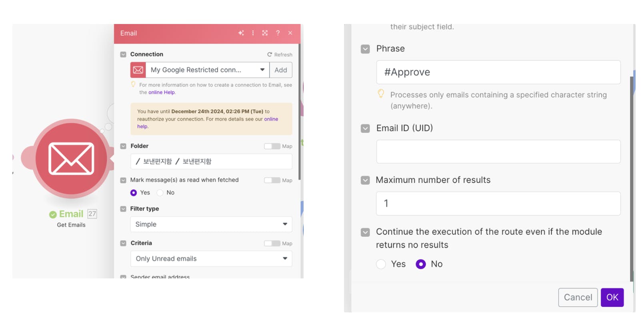Screen dimensions: 644x328
Task: Click the AI sparkle icon in Email header
Action: pyautogui.click(x=241, y=33)
